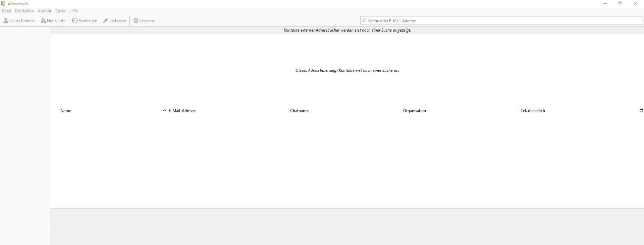Image resolution: width=644 pixels, height=245 pixels.
Task: Sort by Chatname column header
Action: pyautogui.click(x=299, y=111)
